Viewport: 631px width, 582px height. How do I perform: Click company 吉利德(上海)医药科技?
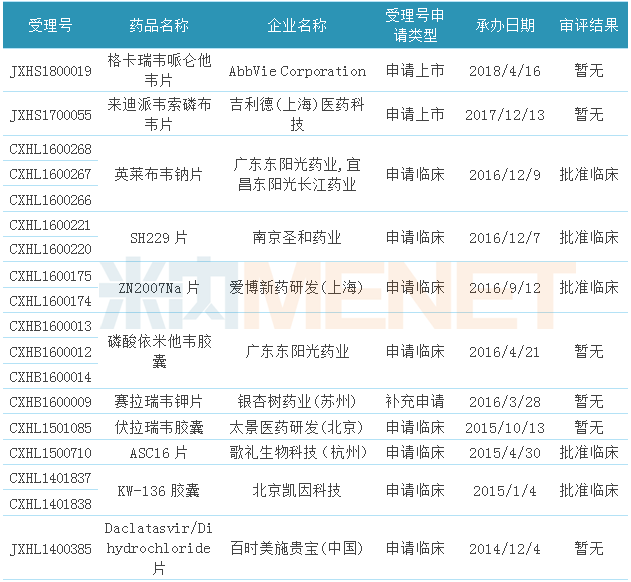297,114
